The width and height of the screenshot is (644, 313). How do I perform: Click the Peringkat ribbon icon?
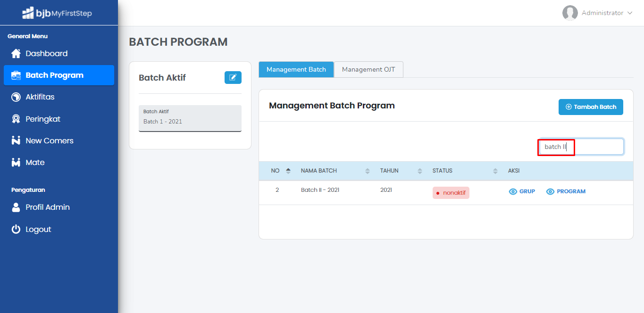click(16, 119)
